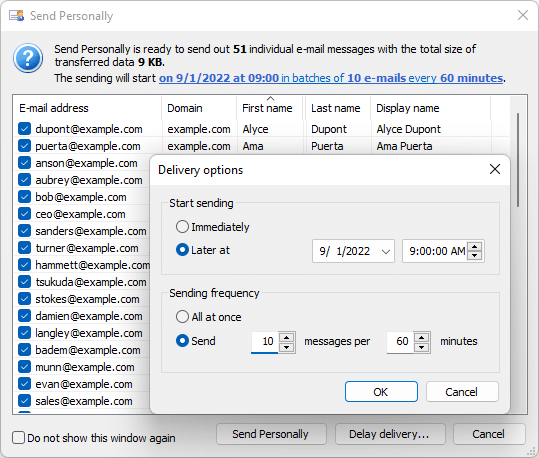Viewport: 539px width, 458px height.
Task: Uncheck bob@example.com recipient
Action: pyautogui.click(x=24, y=197)
